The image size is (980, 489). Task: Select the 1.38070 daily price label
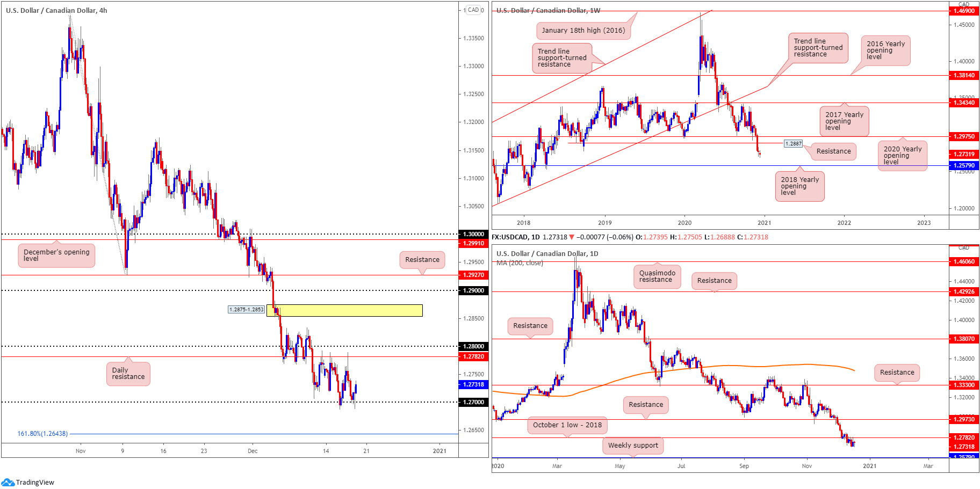tap(964, 339)
